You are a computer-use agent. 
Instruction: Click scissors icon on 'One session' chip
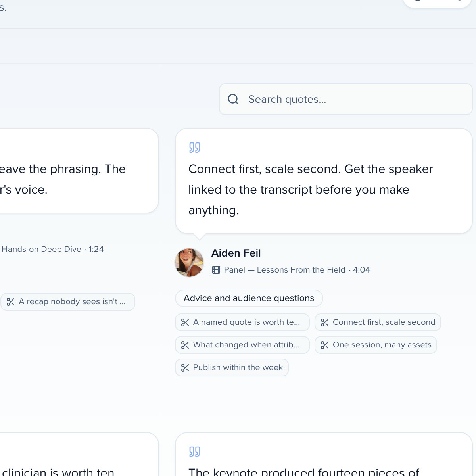pos(324,345)
